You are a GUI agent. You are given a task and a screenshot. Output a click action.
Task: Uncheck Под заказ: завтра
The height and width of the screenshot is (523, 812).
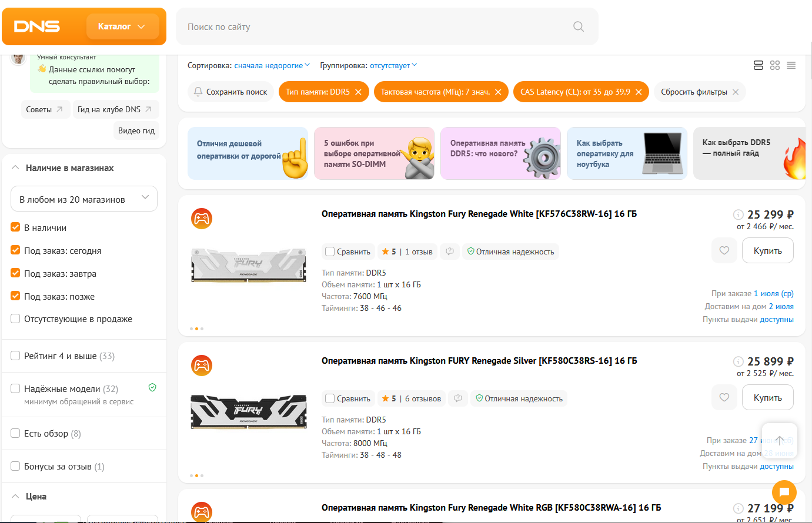click(15, 273)
